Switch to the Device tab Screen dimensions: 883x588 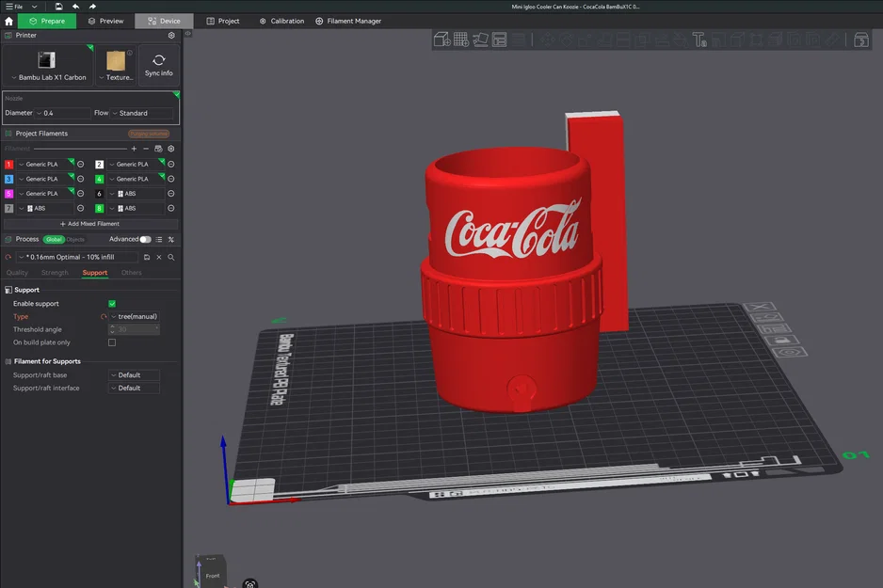(x=164, y=22)
